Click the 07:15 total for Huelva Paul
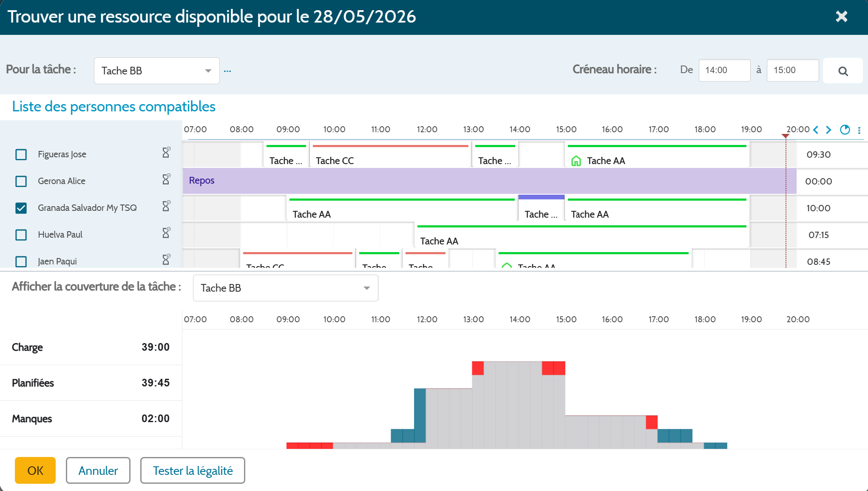This screenshot has width=868, height=491. 818,235
